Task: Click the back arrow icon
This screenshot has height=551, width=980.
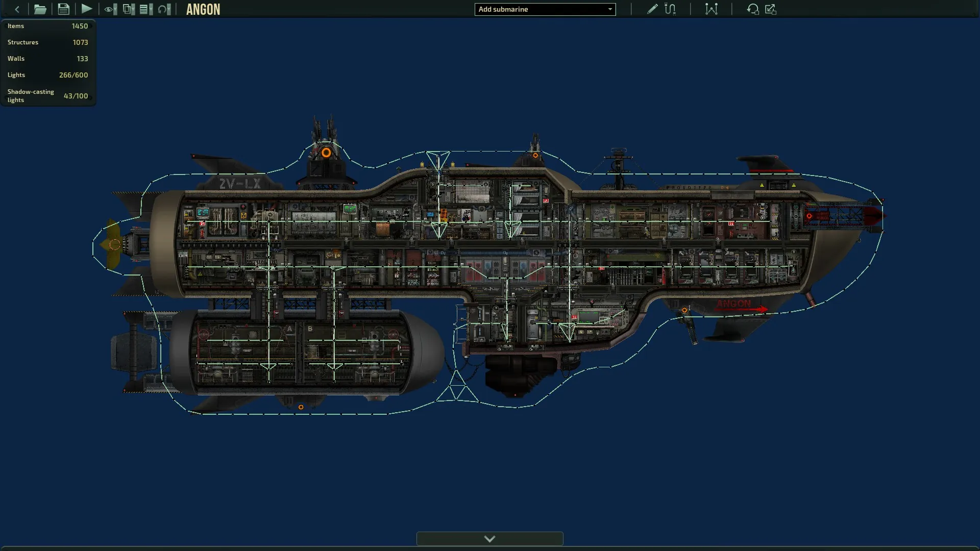Action: [x=17, y=9]
